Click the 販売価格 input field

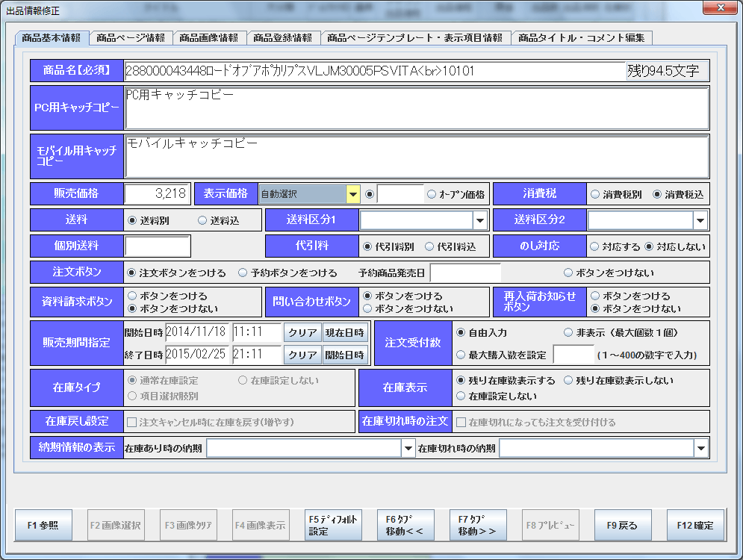coord(158,193)
